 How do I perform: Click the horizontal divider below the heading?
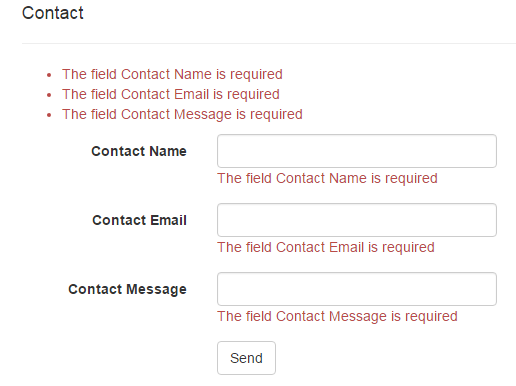[x=269, y=43]
